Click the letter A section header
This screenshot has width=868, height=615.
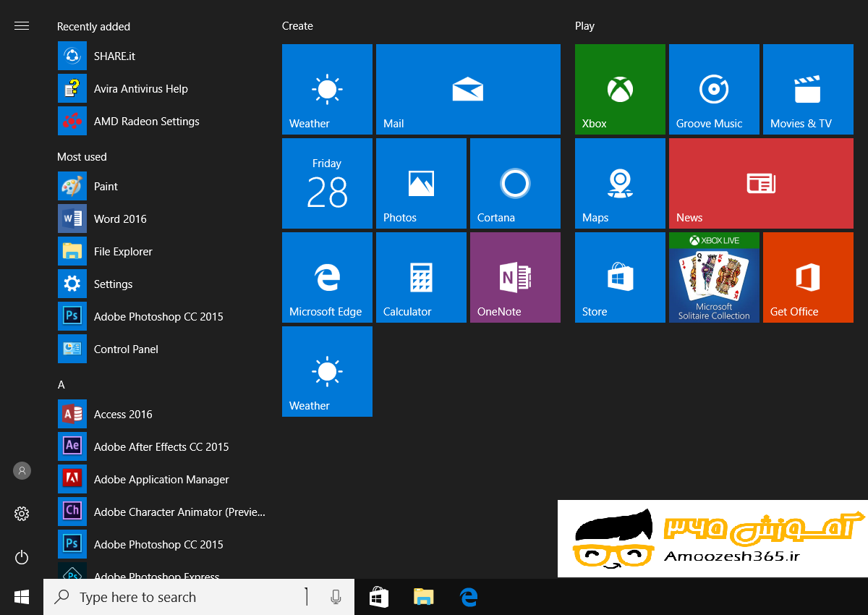click(61, 385)
